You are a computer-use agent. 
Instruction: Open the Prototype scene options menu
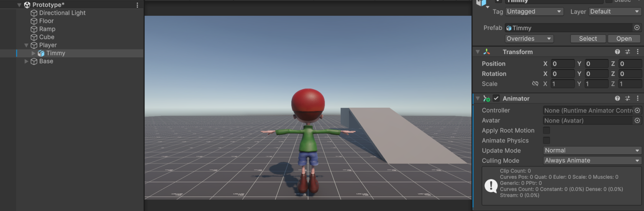pyautogui.click(x=137, y=5)
